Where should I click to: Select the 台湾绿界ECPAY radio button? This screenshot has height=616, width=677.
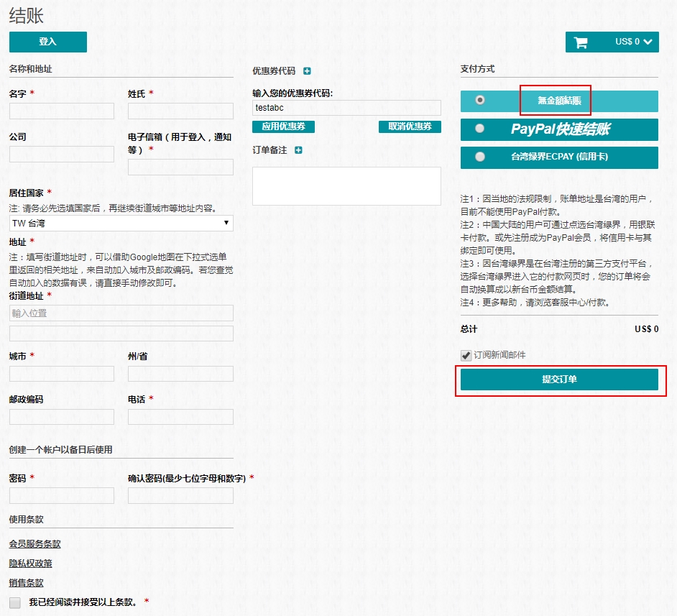click(x=479, y=157)
